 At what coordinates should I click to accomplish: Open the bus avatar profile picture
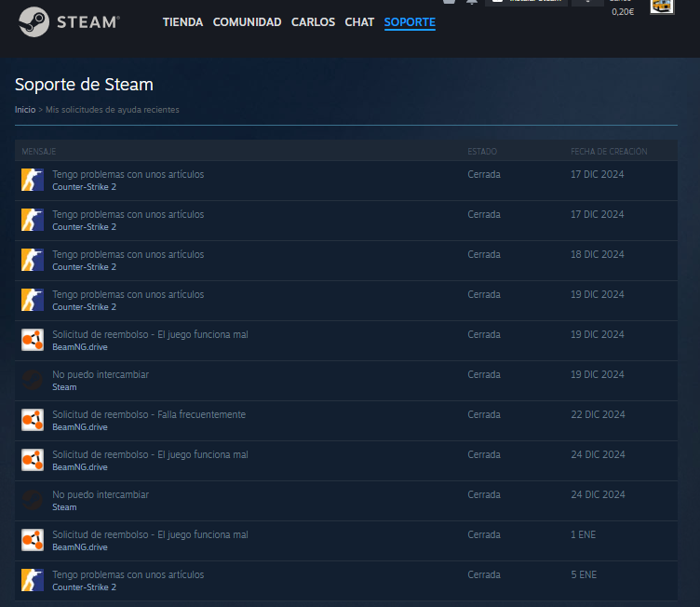tap(662, 7)
